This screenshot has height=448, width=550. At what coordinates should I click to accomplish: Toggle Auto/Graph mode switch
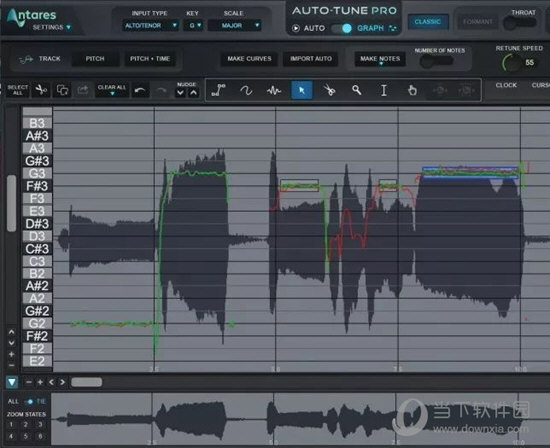(341, 28)
